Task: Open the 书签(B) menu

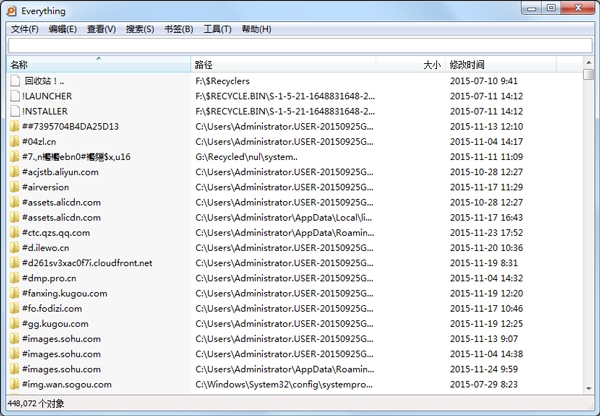Action: coord(178,29)
